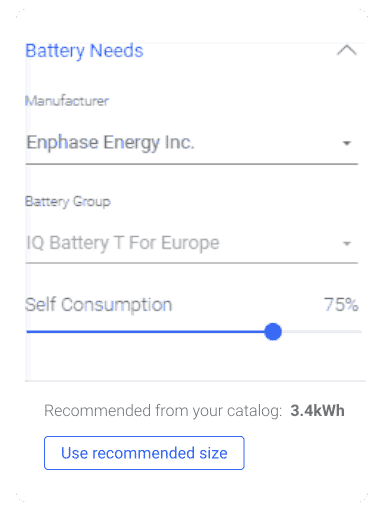
Task: Select the IQ Battery T For Europe text
Action: [123, 243]
